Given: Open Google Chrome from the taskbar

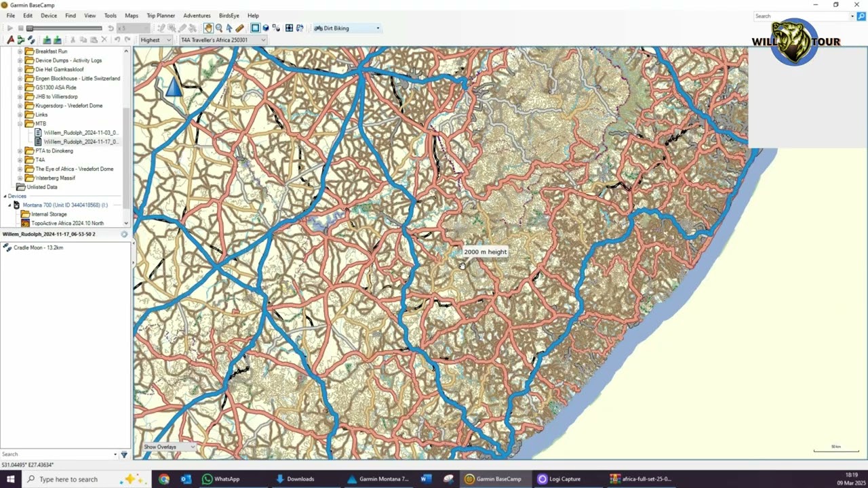Looking at the screenshot, I should tap(164, 479).
